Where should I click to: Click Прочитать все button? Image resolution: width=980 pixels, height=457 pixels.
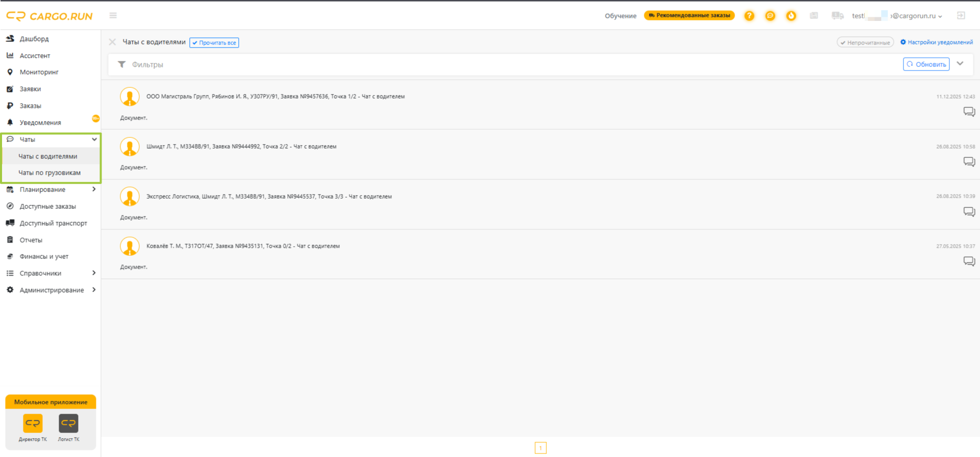click(x=214, y=42)
